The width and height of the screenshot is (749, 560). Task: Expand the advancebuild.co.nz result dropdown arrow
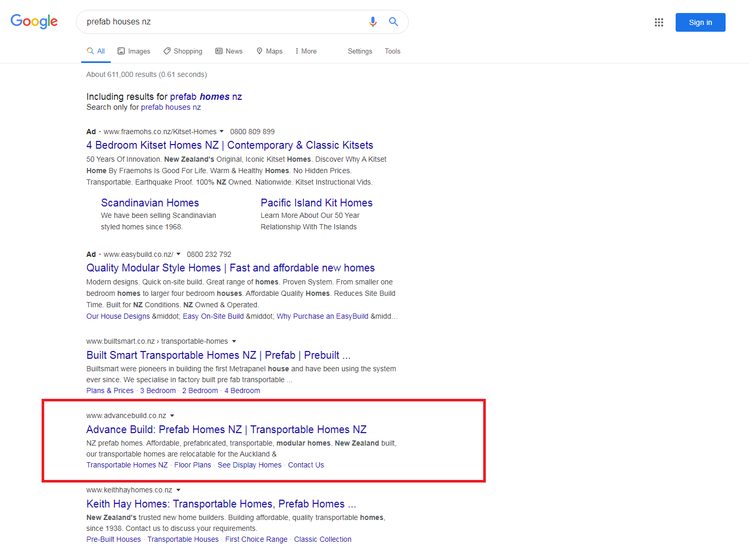172,415
